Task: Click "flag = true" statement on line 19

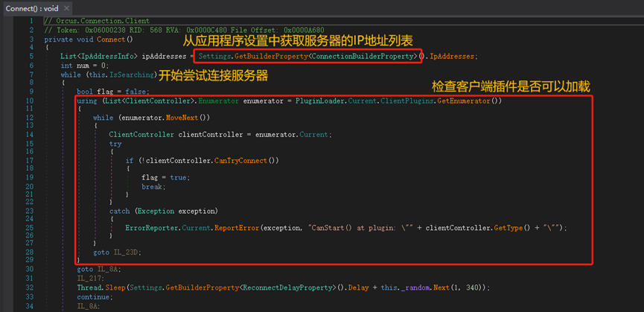Action: tap(164, 177)
